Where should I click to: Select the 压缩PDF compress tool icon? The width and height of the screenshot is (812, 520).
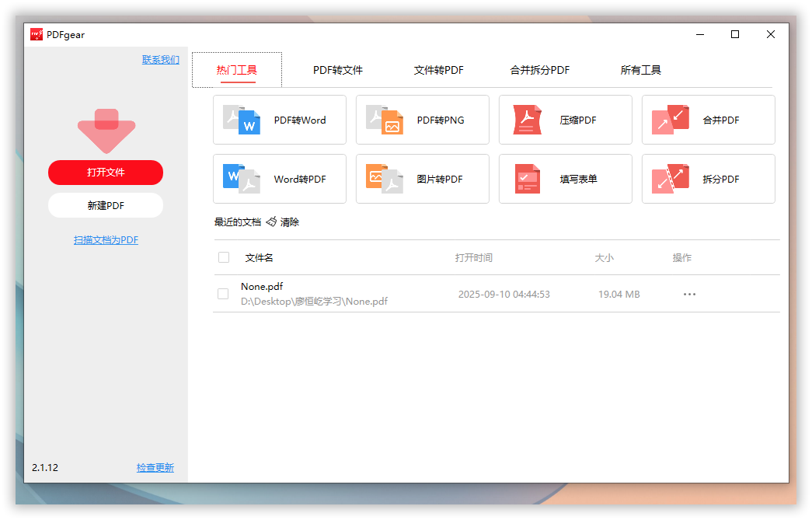(x=527, y=120)
